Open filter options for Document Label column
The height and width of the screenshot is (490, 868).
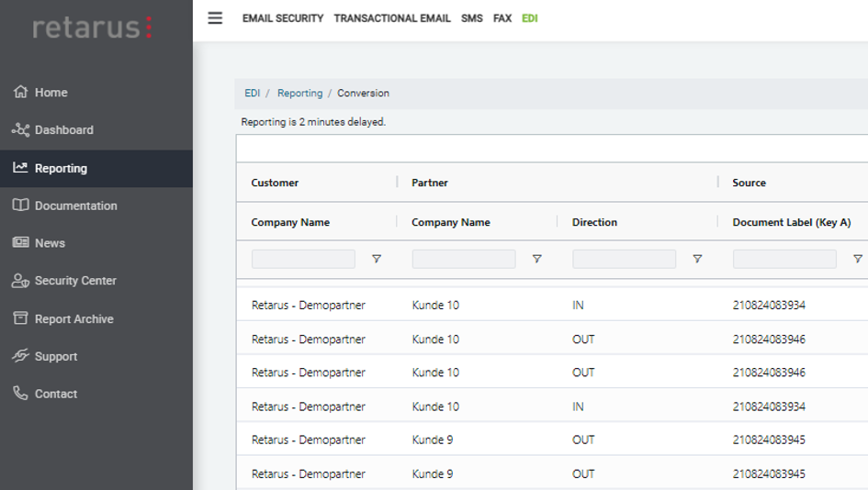(857, 260)
